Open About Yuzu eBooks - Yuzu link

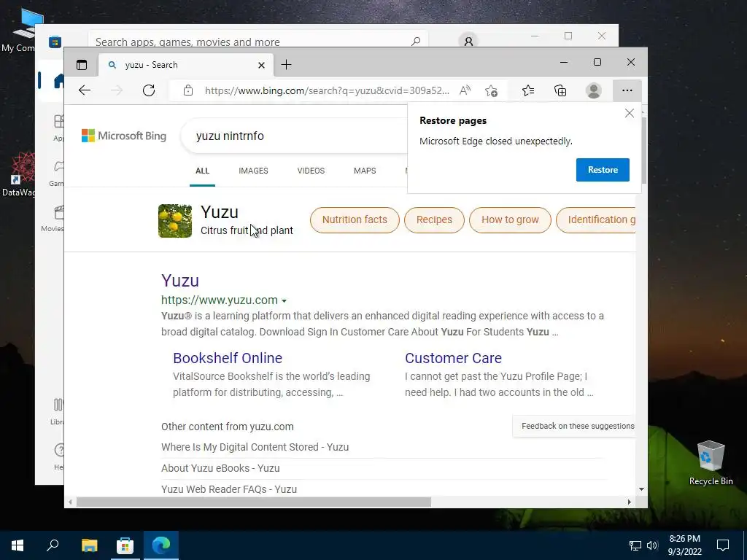[220, 468]
